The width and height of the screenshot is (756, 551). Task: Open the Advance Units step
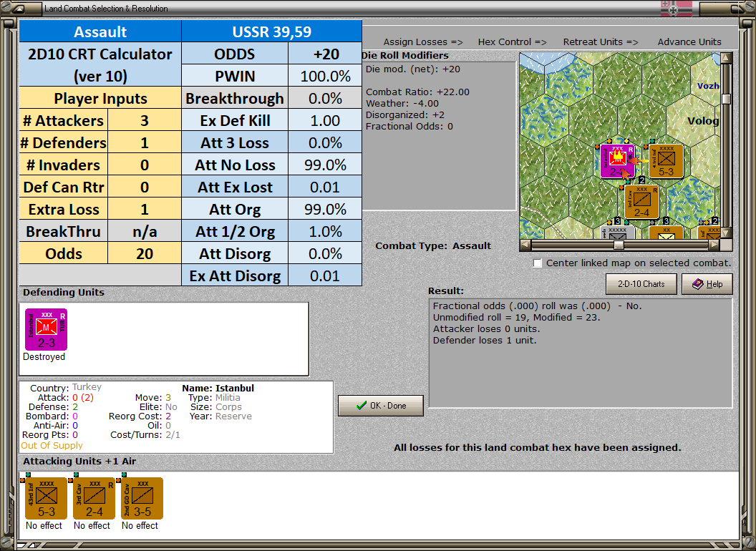(x=689, y=42)
